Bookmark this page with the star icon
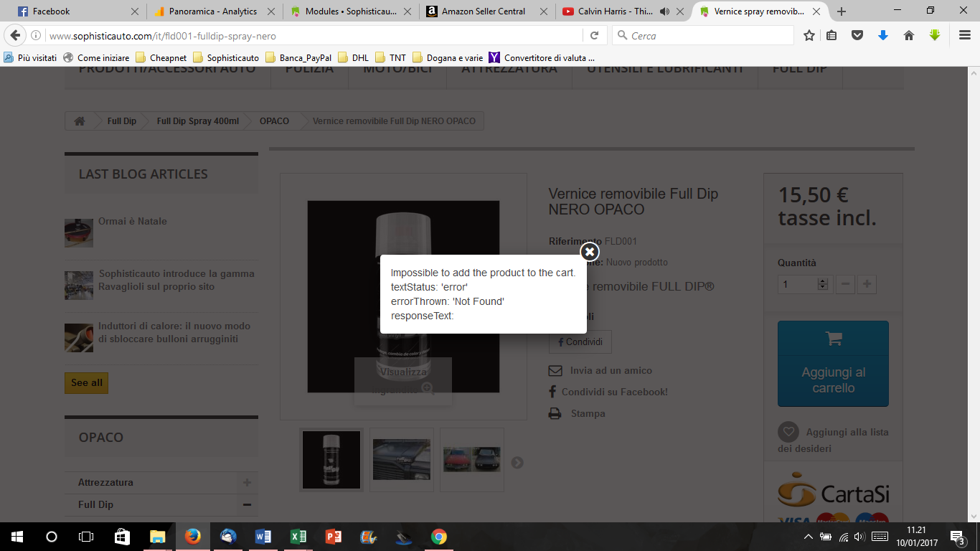Image resolution: width=980 pixels, height=551 pixels. tap(809, 35)
